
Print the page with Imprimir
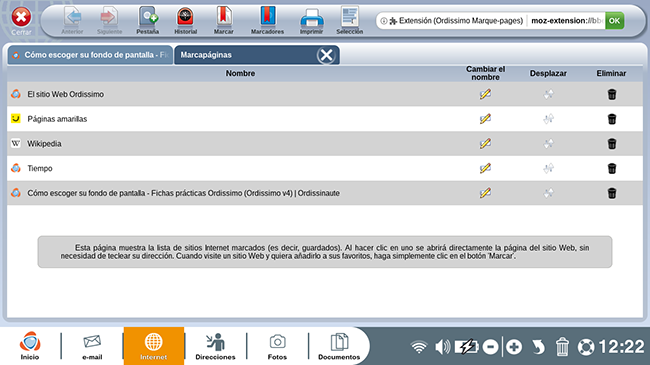click(x=311, y=21)
